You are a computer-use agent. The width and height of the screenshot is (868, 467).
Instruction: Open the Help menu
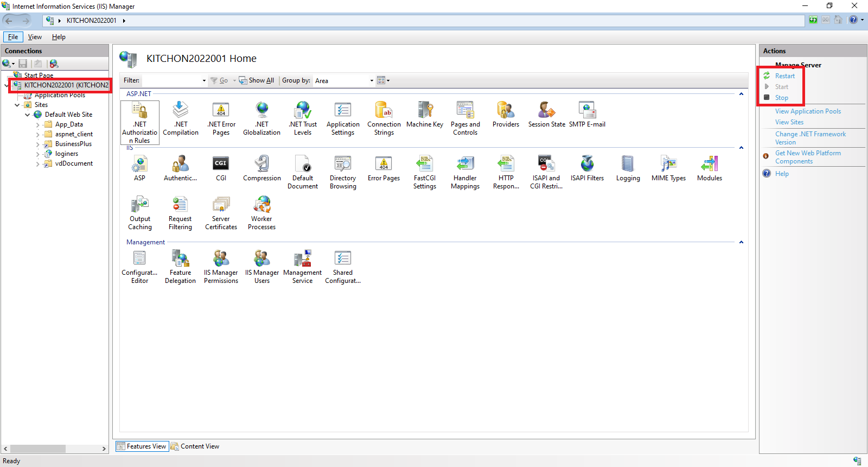click(x=59, y=37)
